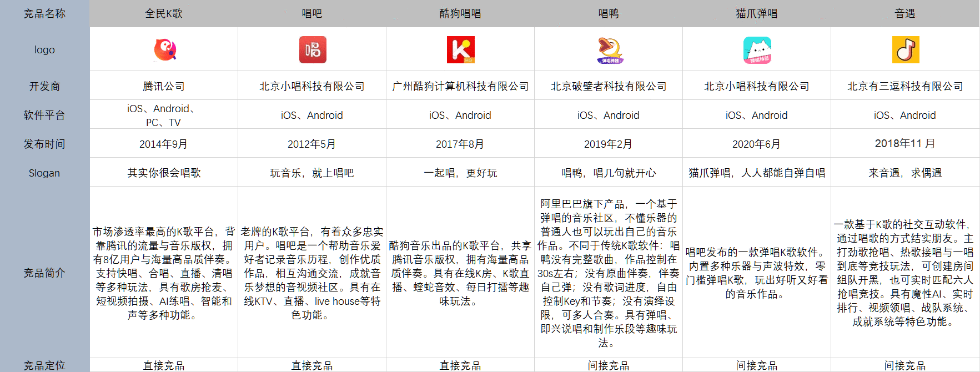This screenshot has width=980, height=372.
Task: Click the 腾讯公司 developer cell
Action: tap(164, 86)
